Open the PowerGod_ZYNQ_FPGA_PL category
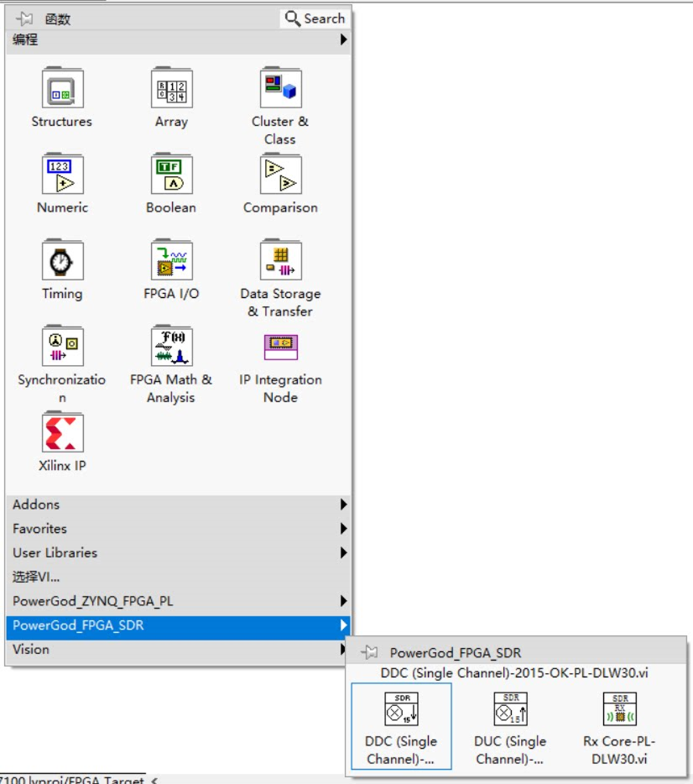 (178, 601)
